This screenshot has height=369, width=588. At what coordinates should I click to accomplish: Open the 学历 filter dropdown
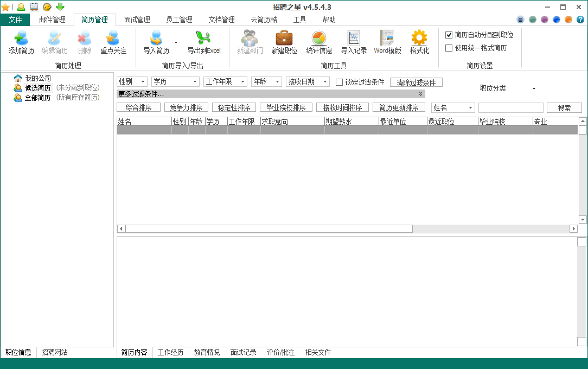[175, 82]
